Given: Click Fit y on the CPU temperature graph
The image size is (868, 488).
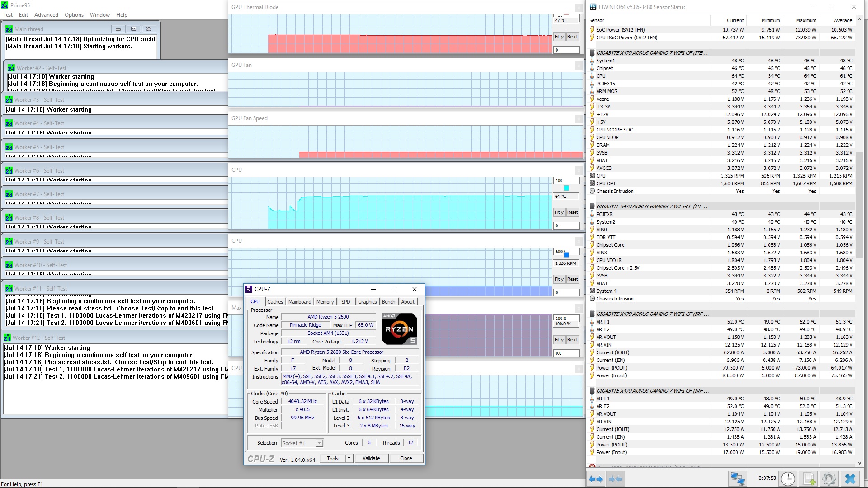Looking at the screenshot, I should coord(559,212).
